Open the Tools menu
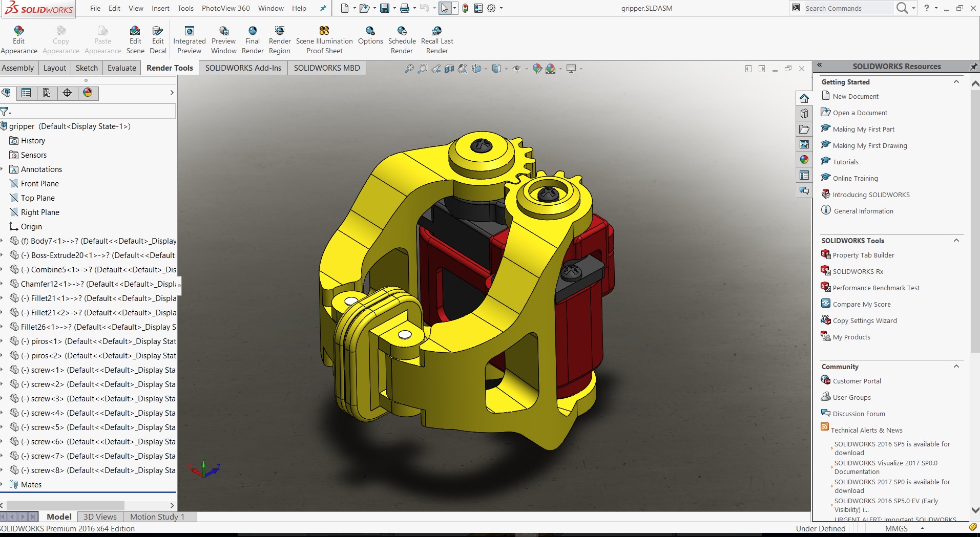The height and width of the screenshot is (537, 980). coord(185,8)
